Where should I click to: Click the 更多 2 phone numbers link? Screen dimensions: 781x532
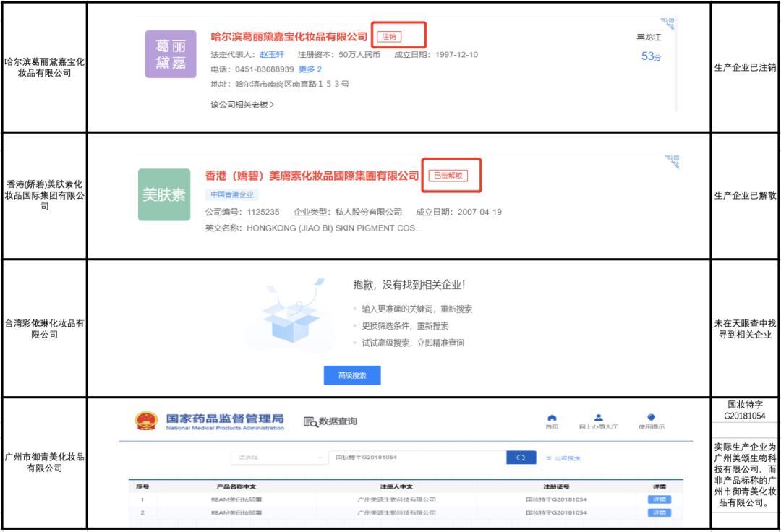[x=310, y=69]
